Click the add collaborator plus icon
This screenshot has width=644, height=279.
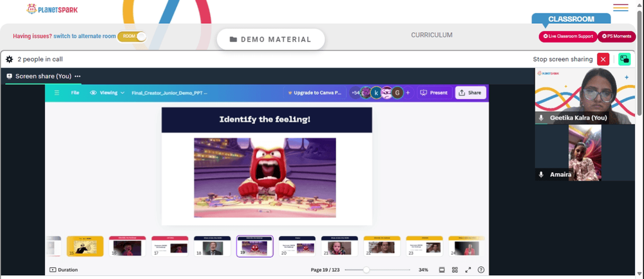click(x=408, y=93)
